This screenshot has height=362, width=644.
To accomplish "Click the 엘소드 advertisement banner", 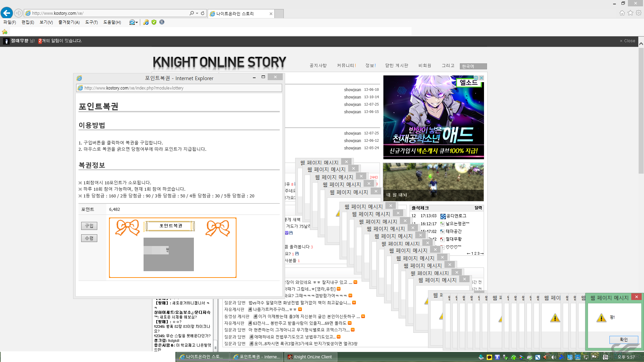I will (x=433, y=117).
